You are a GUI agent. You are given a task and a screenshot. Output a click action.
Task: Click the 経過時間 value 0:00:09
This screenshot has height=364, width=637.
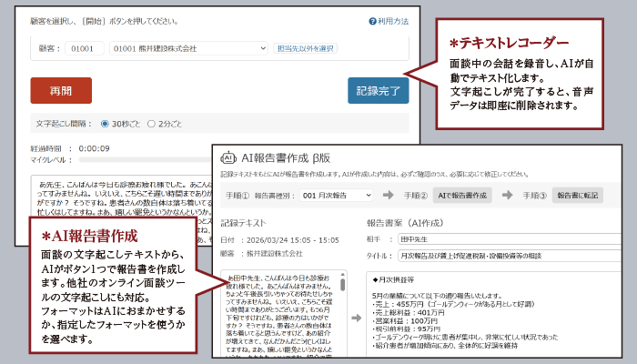click(x=95, y=148)
